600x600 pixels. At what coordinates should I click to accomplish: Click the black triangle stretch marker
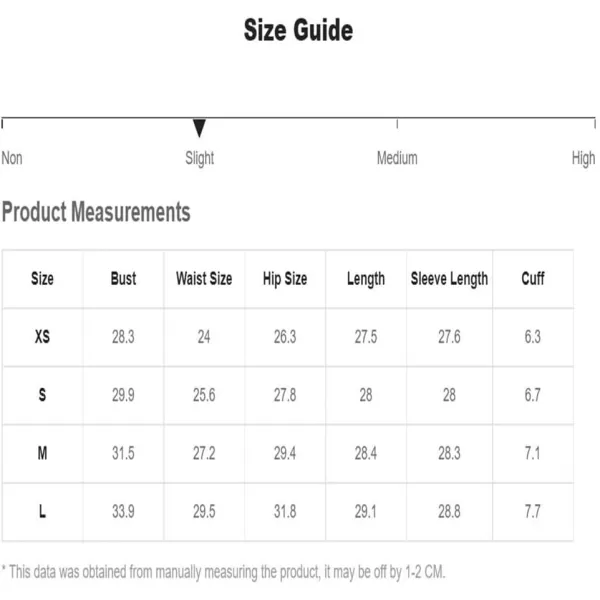199,128
